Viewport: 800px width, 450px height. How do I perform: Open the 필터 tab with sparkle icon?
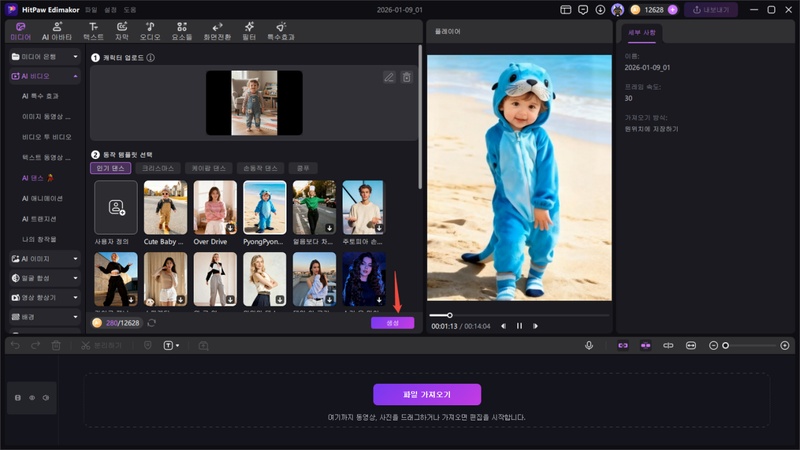coord(249,31)
